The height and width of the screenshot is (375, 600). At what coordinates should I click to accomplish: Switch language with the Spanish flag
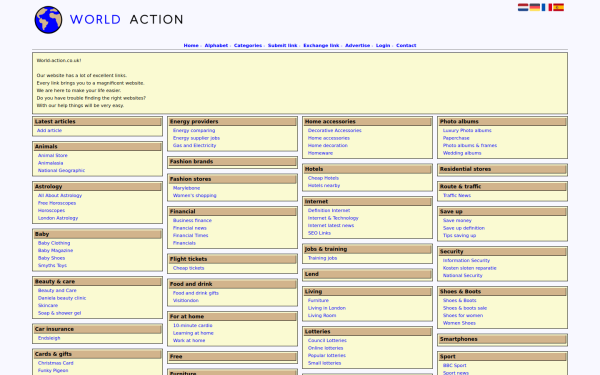coord(558,7)
